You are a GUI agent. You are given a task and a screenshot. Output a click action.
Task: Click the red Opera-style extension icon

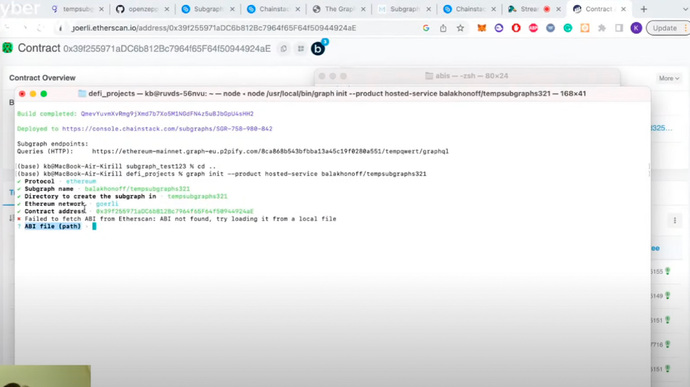click(516, 28)
